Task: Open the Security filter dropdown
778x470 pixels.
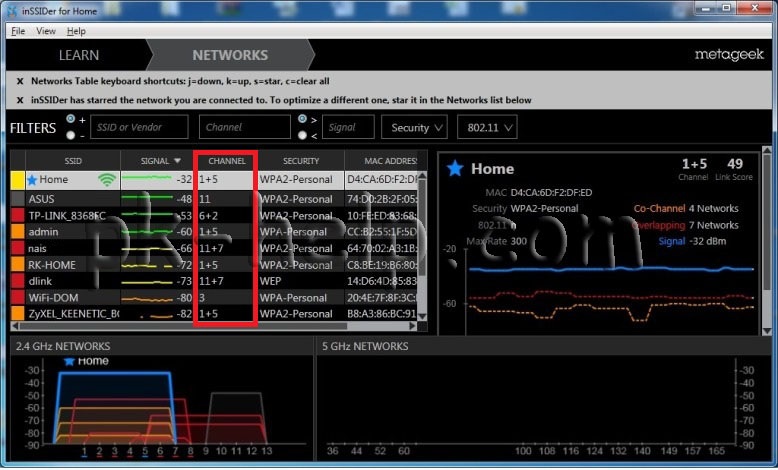Action: [x=414, y=128]
